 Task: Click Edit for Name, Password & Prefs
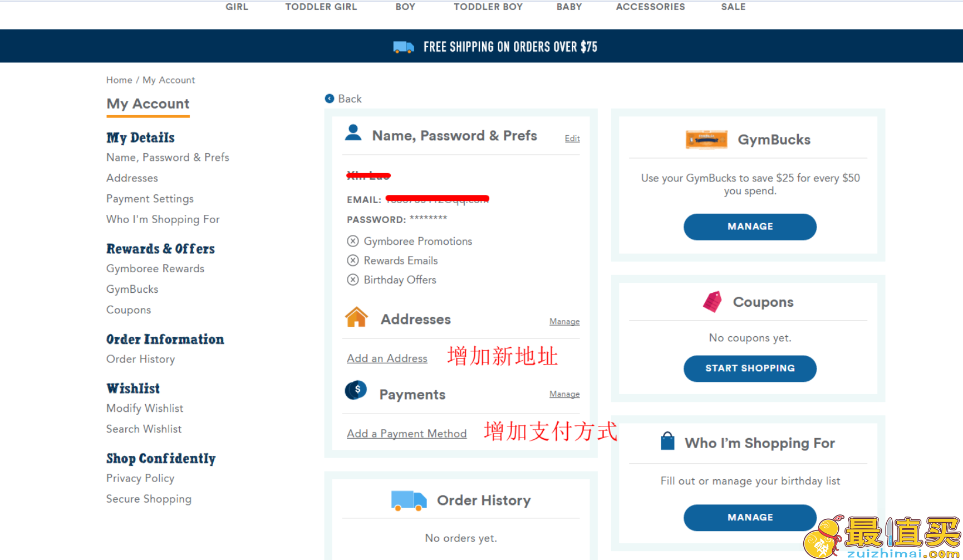(572, 139)
